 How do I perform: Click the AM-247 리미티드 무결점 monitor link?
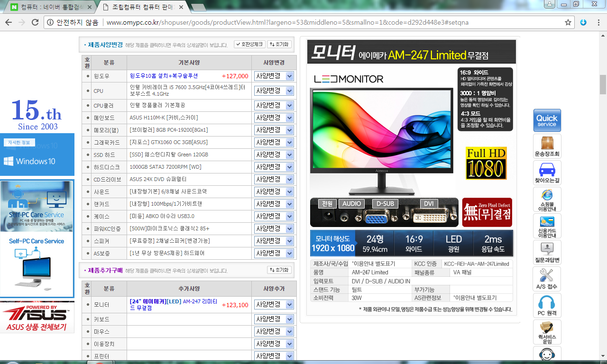point(174,304)
